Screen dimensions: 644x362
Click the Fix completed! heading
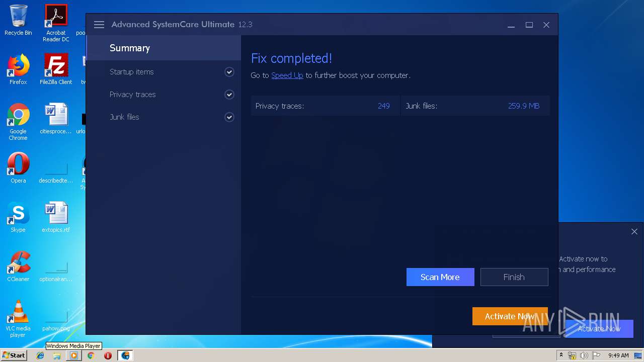tap(291, 58)
